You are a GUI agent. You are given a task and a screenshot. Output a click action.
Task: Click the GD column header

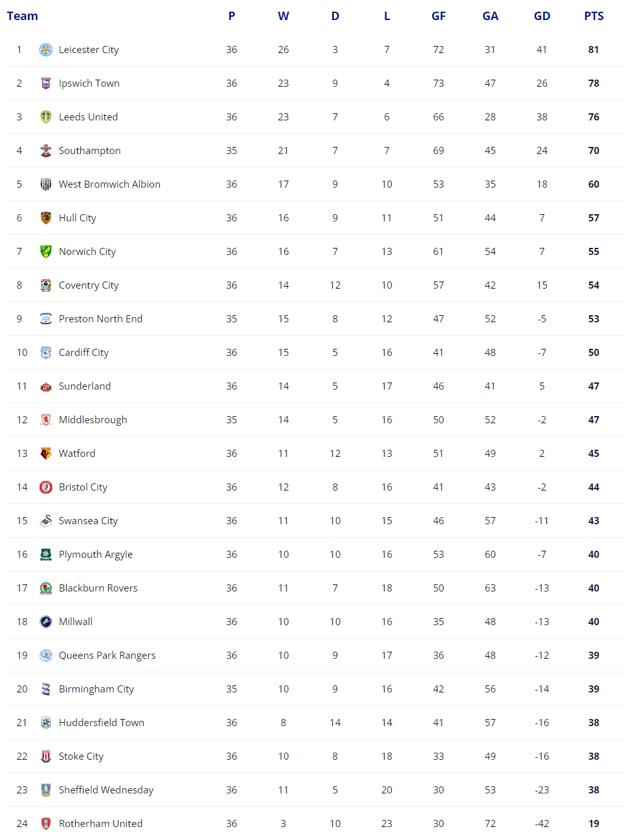(542, 16)
